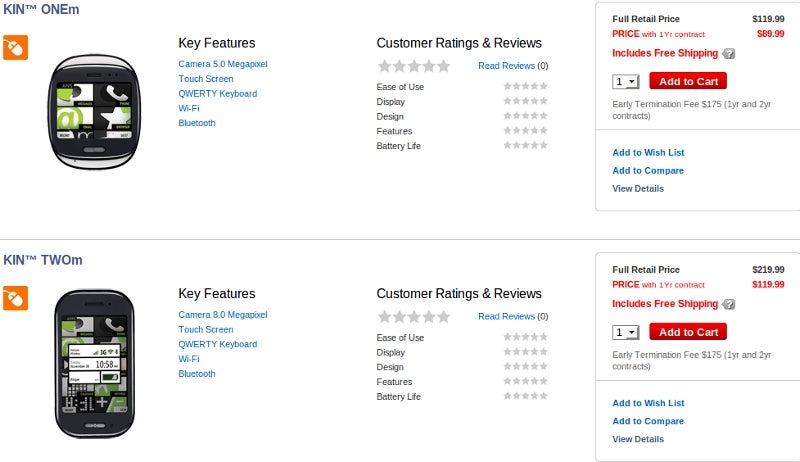The height and width of the screenshot is (462, 800).
Task: View Details for the KIN ONEm
Action: (638, 189)
